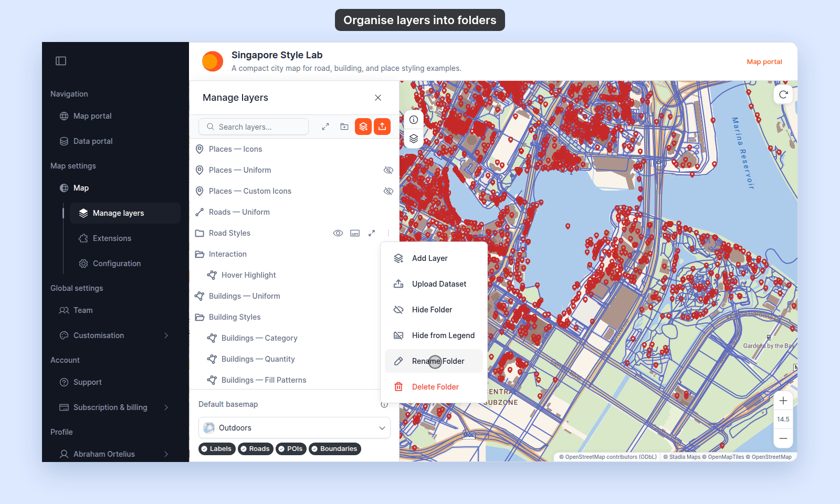Click the new folder icon in toolbar
840x504 pixels.
point(344,127)
